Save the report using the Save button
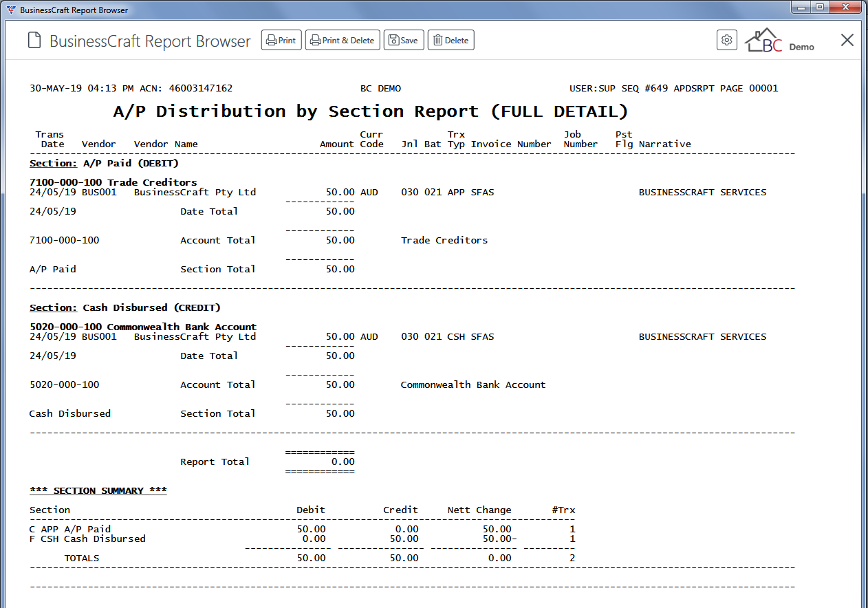 404,41
